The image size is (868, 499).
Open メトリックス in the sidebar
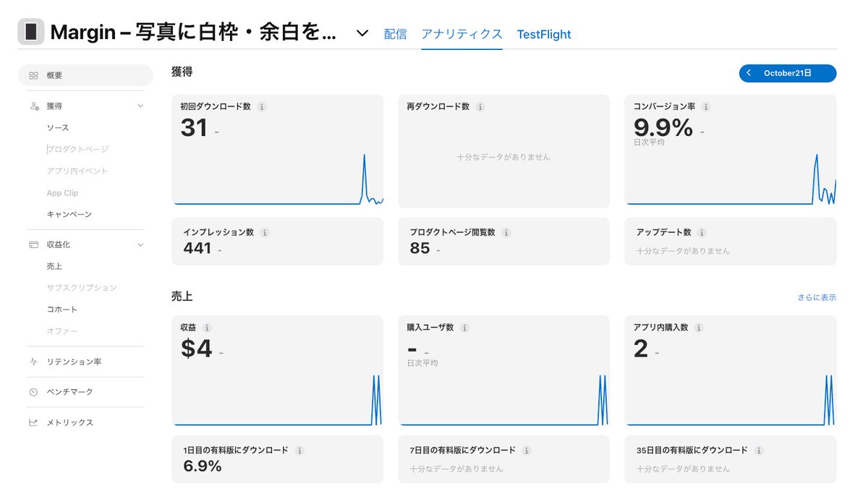tap(69, 422)
